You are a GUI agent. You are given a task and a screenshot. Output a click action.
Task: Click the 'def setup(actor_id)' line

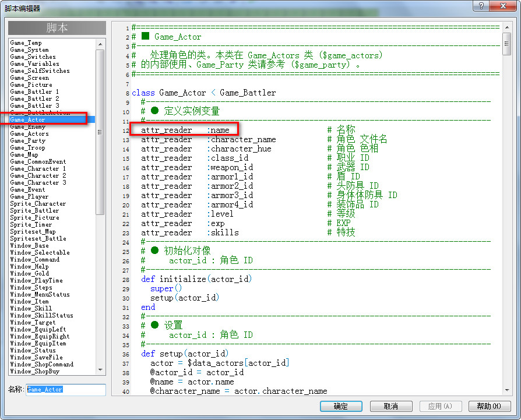[185, 353]
